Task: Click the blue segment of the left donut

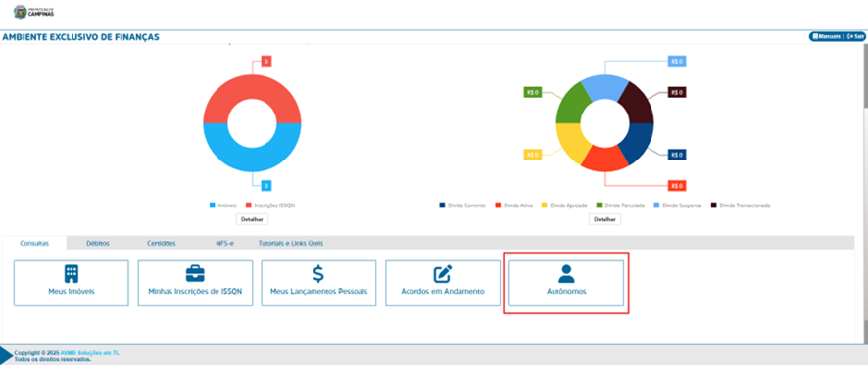Action: pyautogui.click(x=252, y=160)
